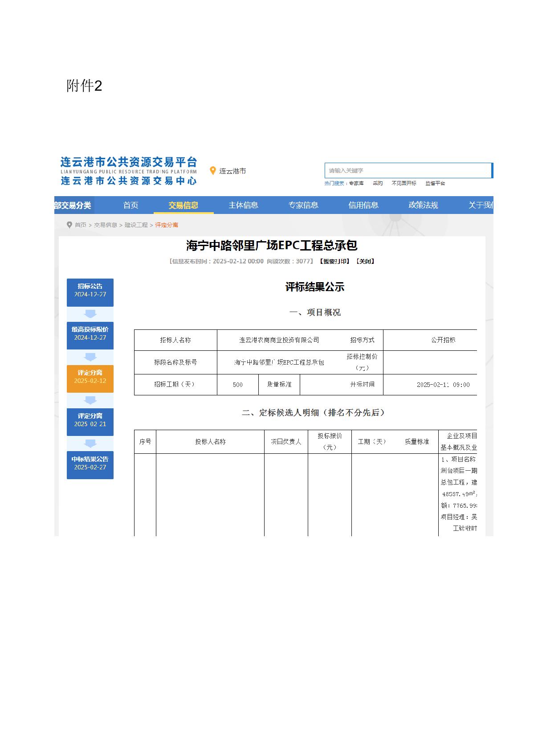Click the cell 连云港农商商业投资有限公司
534x756 pixels.
coord(279,340)
